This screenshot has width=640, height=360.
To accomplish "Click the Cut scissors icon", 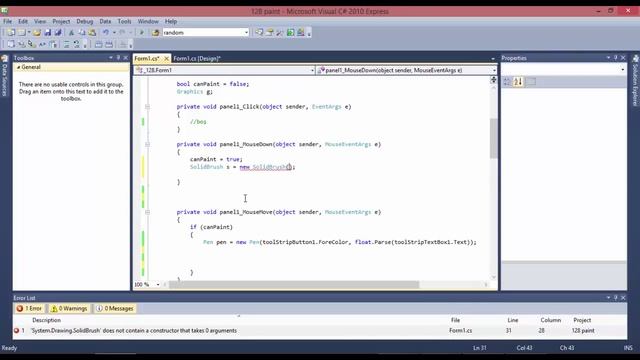I will (x=71, y=33).
